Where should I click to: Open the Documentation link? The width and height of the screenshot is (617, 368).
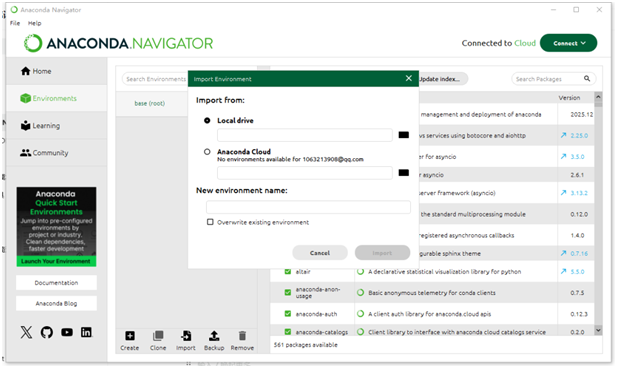point(56,283)
